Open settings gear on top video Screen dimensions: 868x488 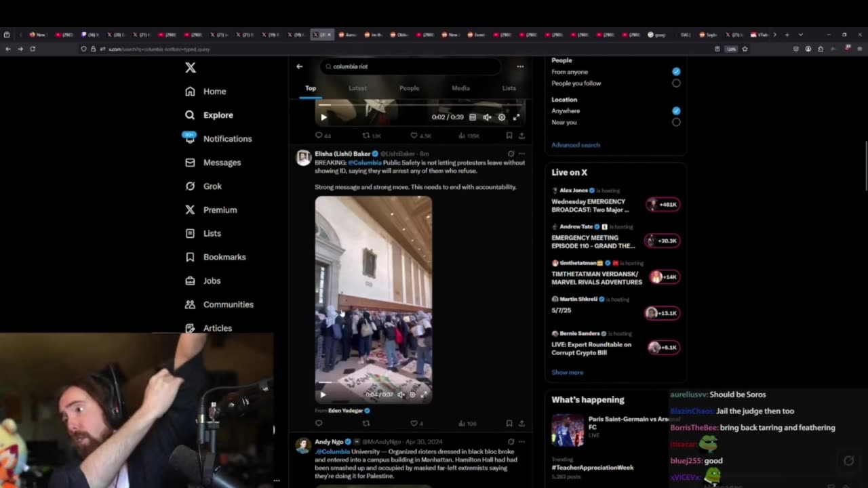pyautogui.click(x=502, y=117)
